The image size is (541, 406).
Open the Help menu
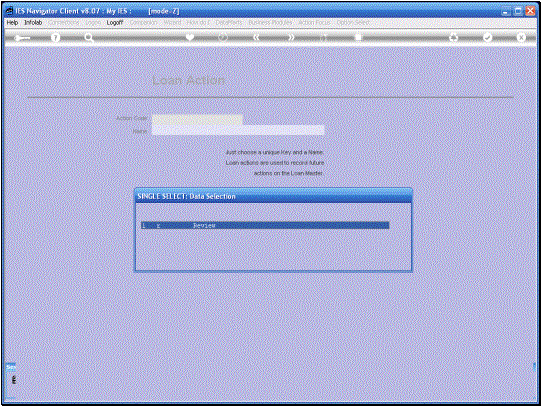click(12, 22)
